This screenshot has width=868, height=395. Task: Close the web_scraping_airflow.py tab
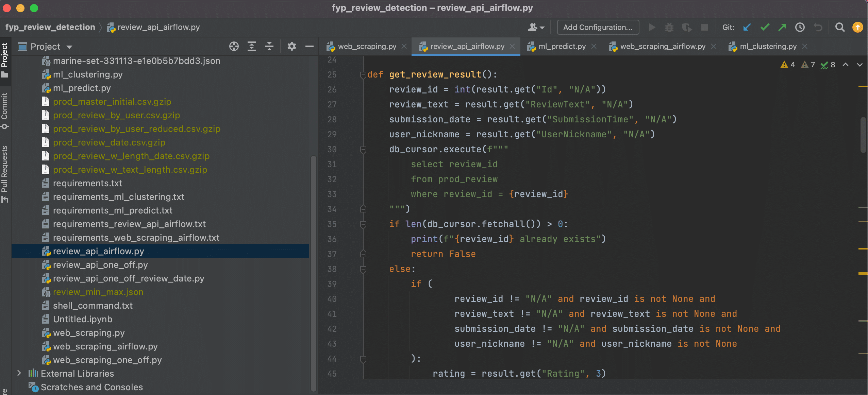714,46
